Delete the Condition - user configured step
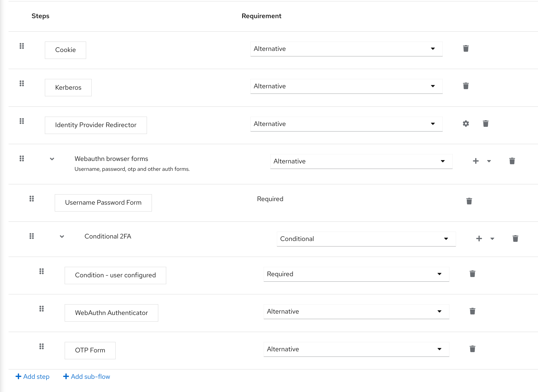Screen dimensions: 538x392 click(473, 273)
